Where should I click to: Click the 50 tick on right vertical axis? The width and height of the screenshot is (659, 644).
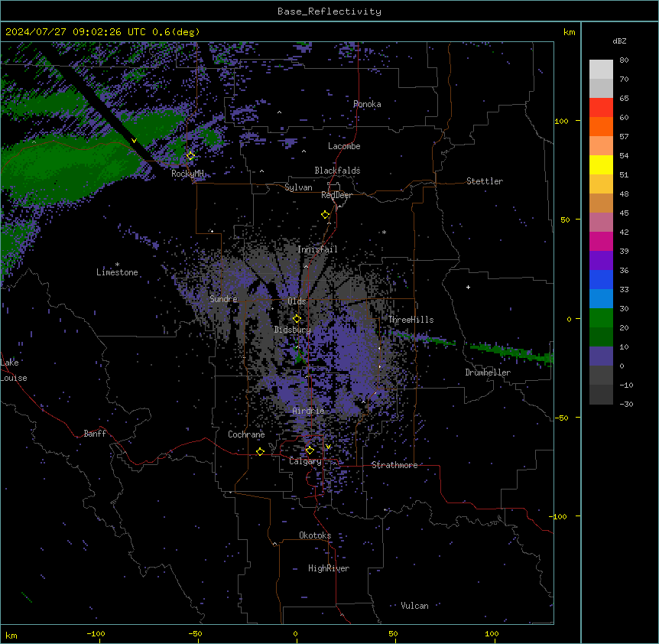point(565,220)
